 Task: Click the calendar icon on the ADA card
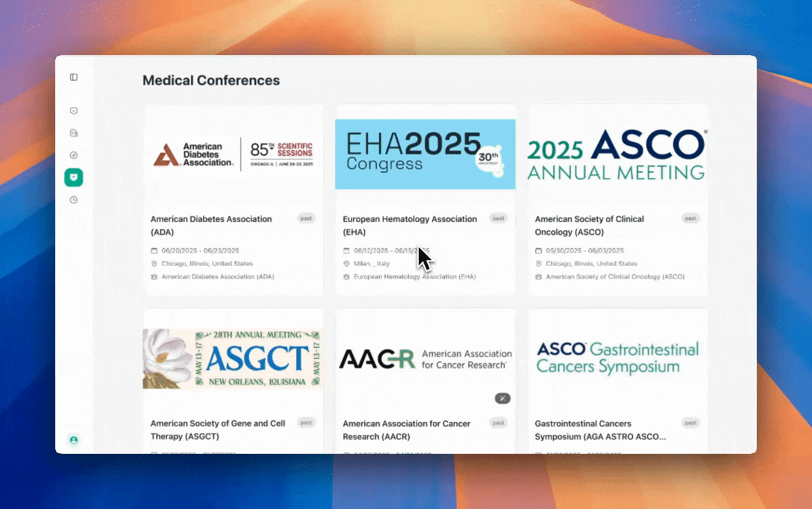[x=154, y=251]
